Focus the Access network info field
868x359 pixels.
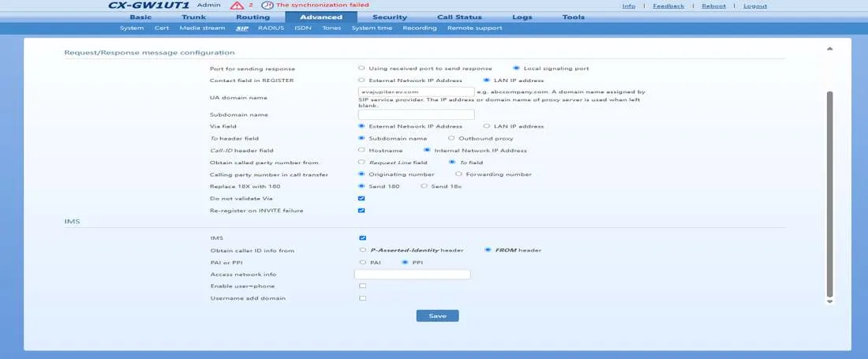click(413, 275)
